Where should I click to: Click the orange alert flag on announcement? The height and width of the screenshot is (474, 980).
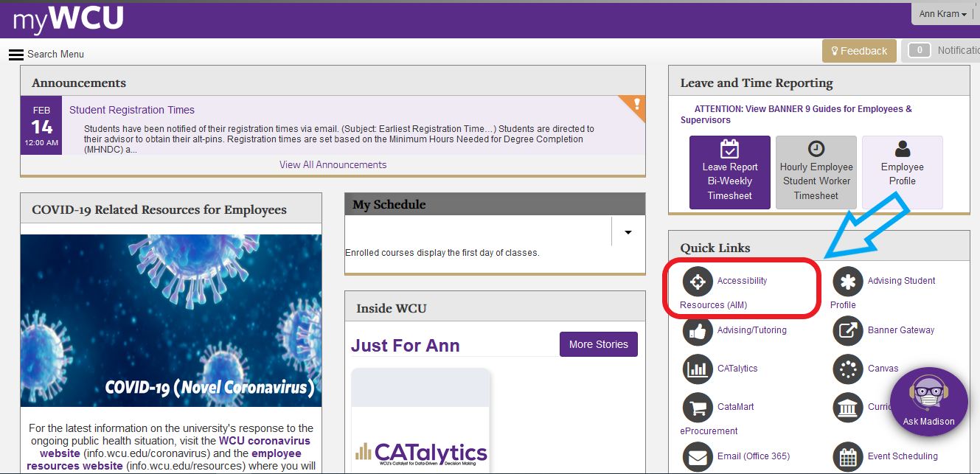click(636, 105)
